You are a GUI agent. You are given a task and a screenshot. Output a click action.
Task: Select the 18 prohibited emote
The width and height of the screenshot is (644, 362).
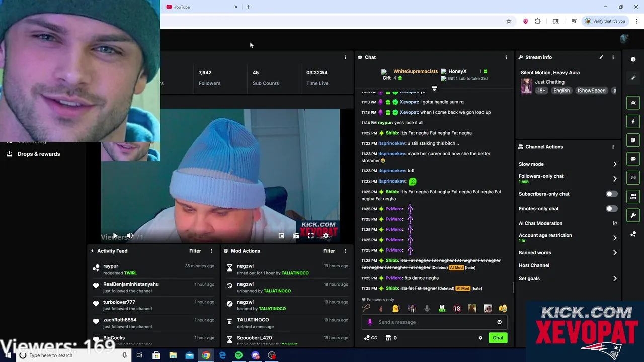[x=457, y=308]
